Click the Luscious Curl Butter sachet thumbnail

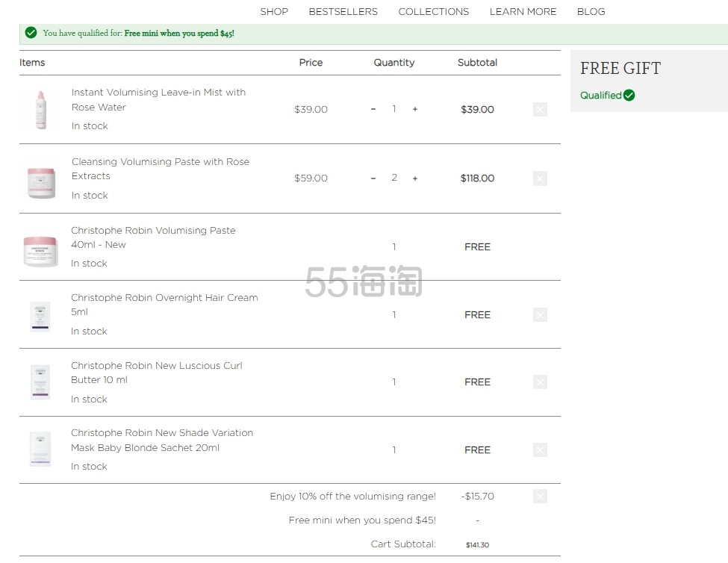tap(40, 382)
